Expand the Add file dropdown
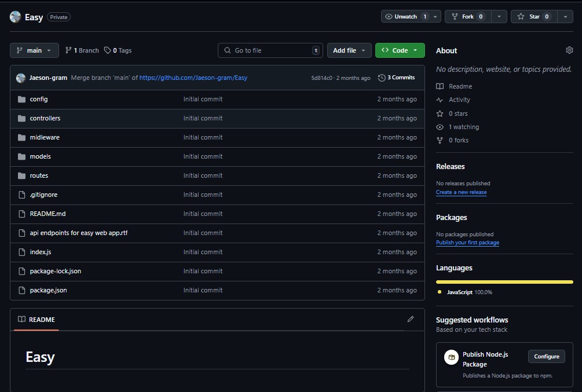 (349, 50)
